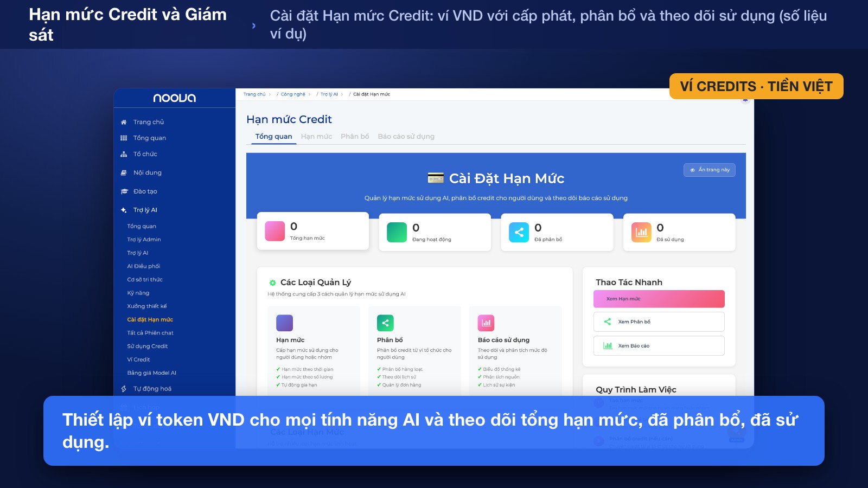Click the Xem Hạn mức quick action button
This screenshot has width=868, height=488.
[659, 299]
